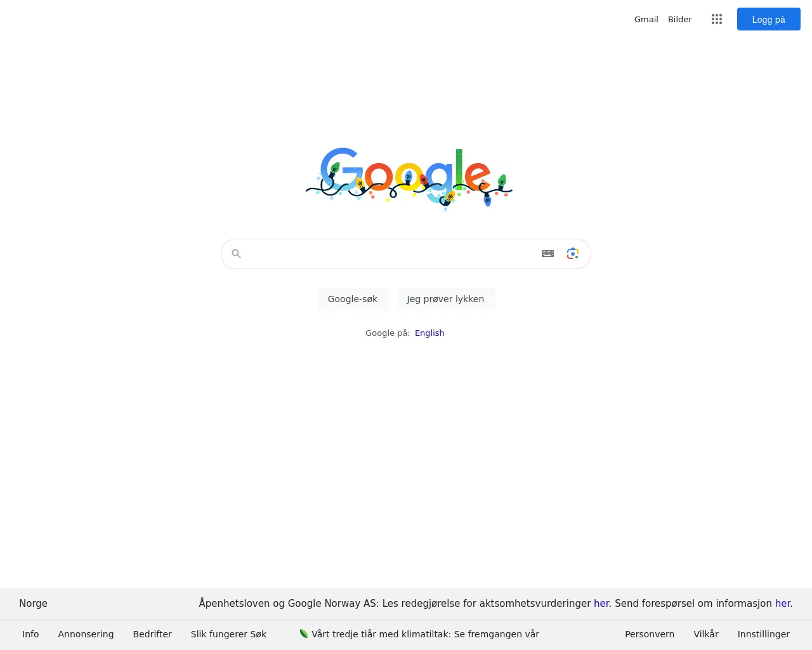Screen dimensions: 812x650
Task: Open the Vilkår terms link
Action: [706, 634]
